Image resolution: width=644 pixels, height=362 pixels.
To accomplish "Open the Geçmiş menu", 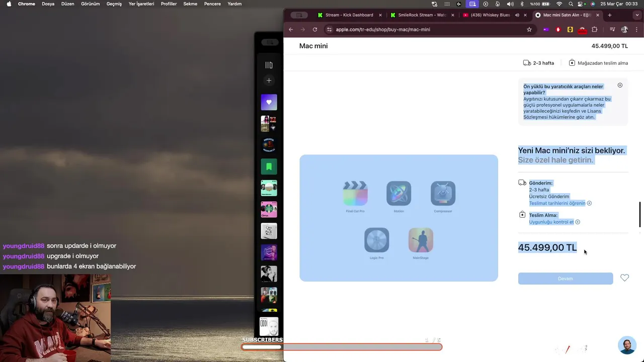I will click(114, 4).
